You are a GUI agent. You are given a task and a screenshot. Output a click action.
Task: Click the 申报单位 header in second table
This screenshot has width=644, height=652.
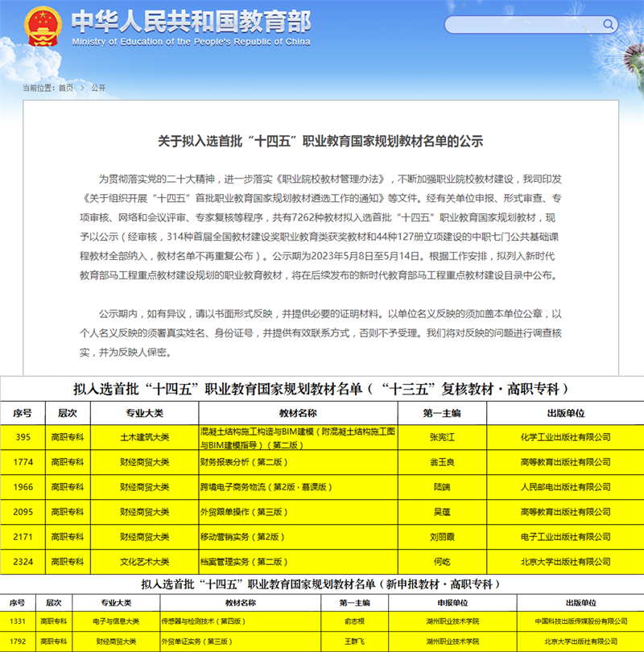tap(452, 602)
